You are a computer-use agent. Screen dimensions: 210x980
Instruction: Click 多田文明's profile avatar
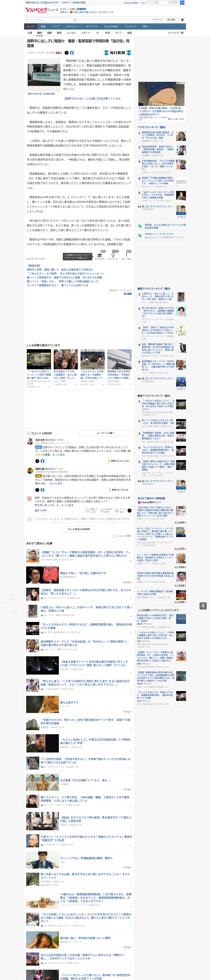pos(30,441)
